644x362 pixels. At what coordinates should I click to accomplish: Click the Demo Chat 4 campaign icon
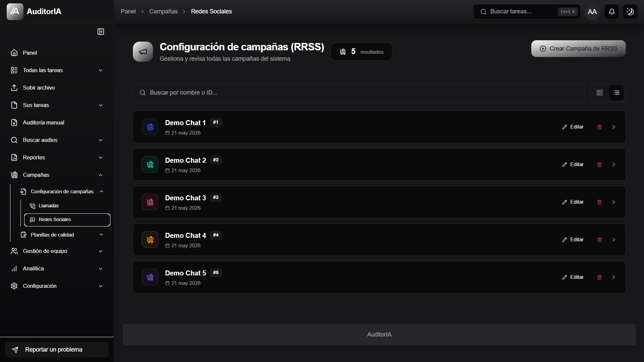click(150, 240)
